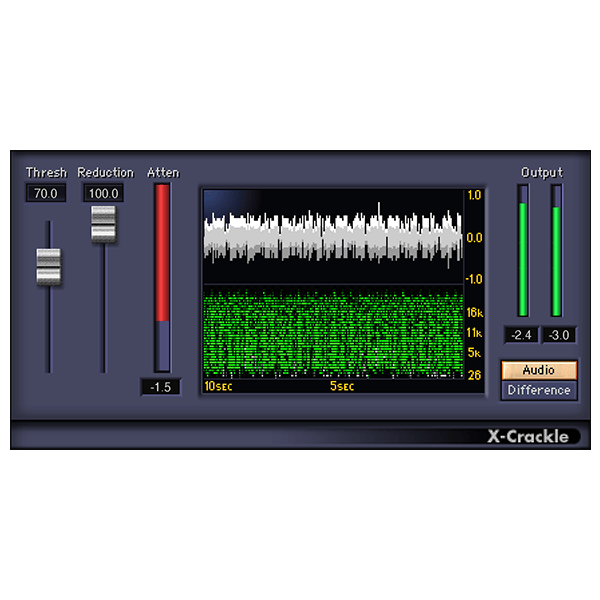This screenshot has height=600, width=600.
Task: Click the Atten label
Action: coord(163,173)
